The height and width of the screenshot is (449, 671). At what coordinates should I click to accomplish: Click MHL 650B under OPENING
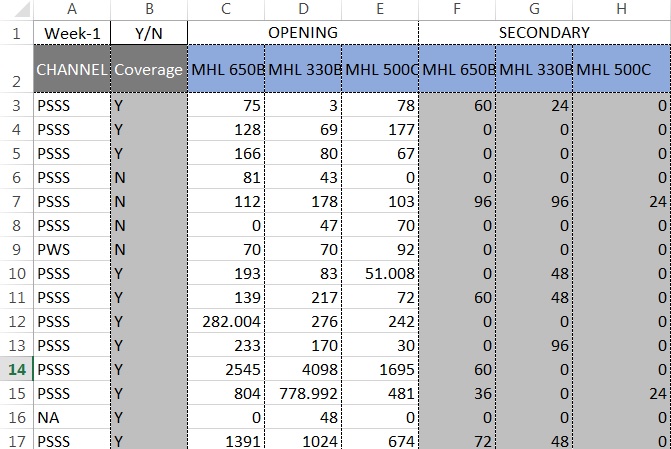[226, 69]
